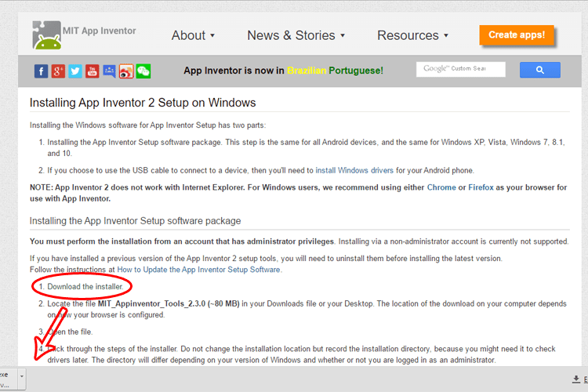Open the News & Stories dropdown menu

(x=296, y=35)
